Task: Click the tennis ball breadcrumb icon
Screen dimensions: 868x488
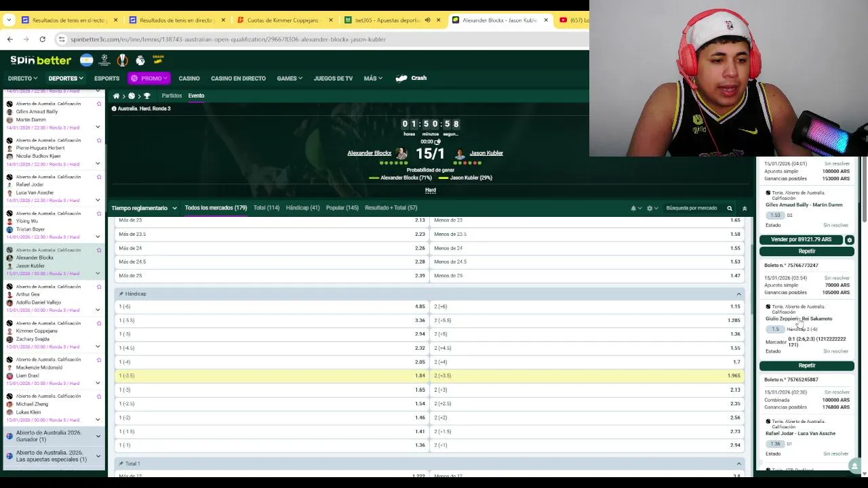Action: [132, 96]
